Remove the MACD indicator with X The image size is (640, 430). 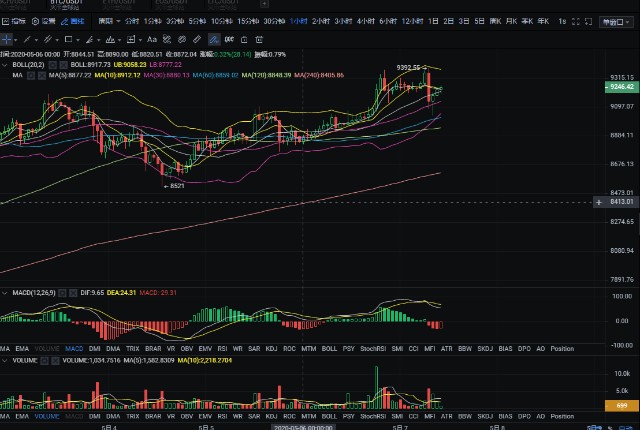[73, 293]
